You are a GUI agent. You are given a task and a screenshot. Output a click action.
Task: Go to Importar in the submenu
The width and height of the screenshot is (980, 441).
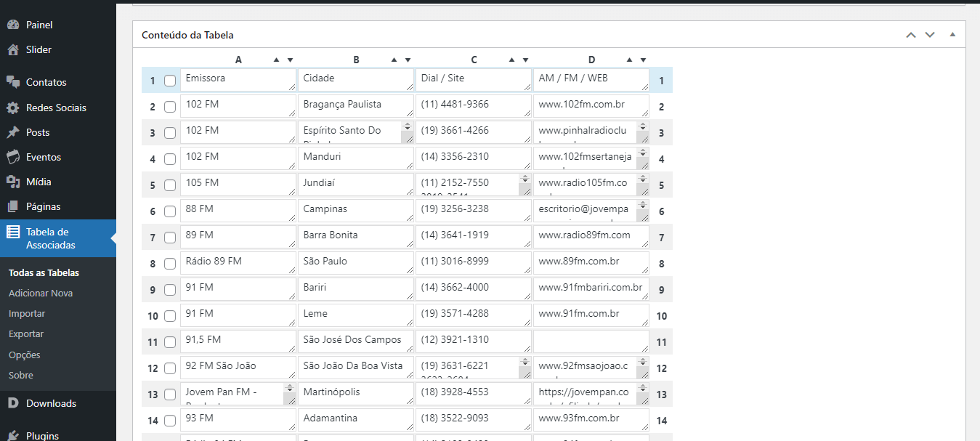[x=27, y=313]
